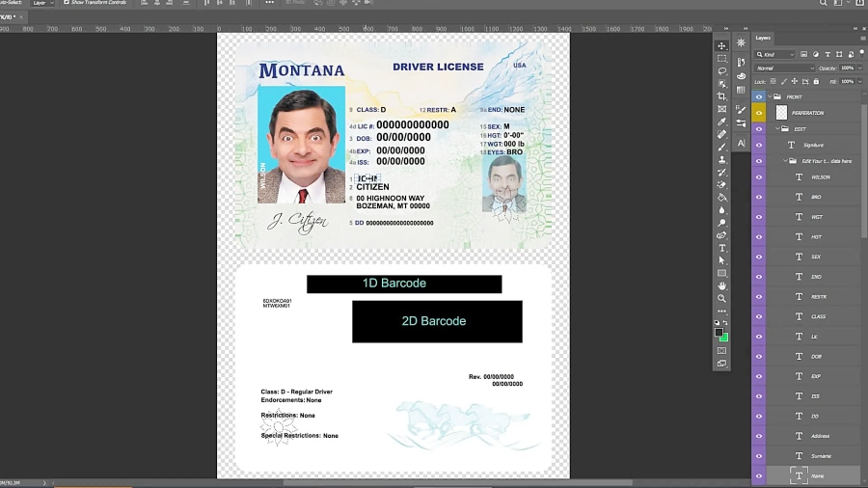Open the Character panel icon
Viewport: 868px width, 488px height.
741,144
